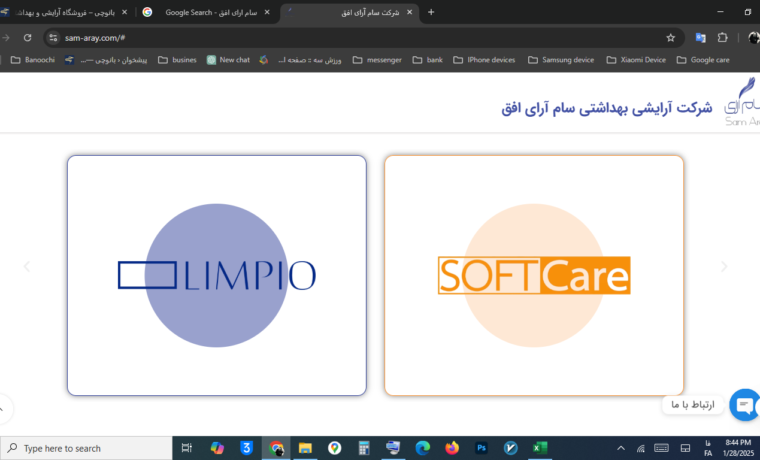The image size is (760, 460).
Task: Switch to the Google Search tab
Action: pos(206,13)
